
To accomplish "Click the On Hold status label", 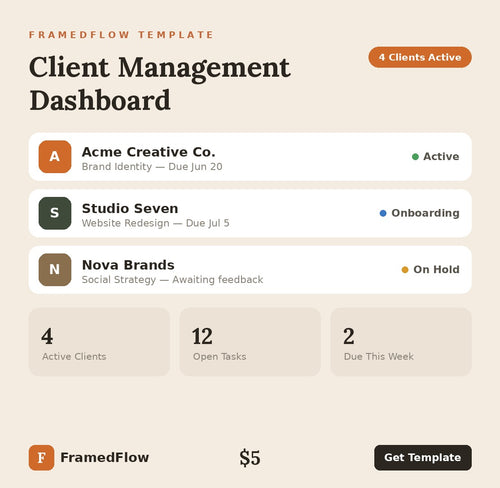I will pyautogui.click(x=436, y=270).
